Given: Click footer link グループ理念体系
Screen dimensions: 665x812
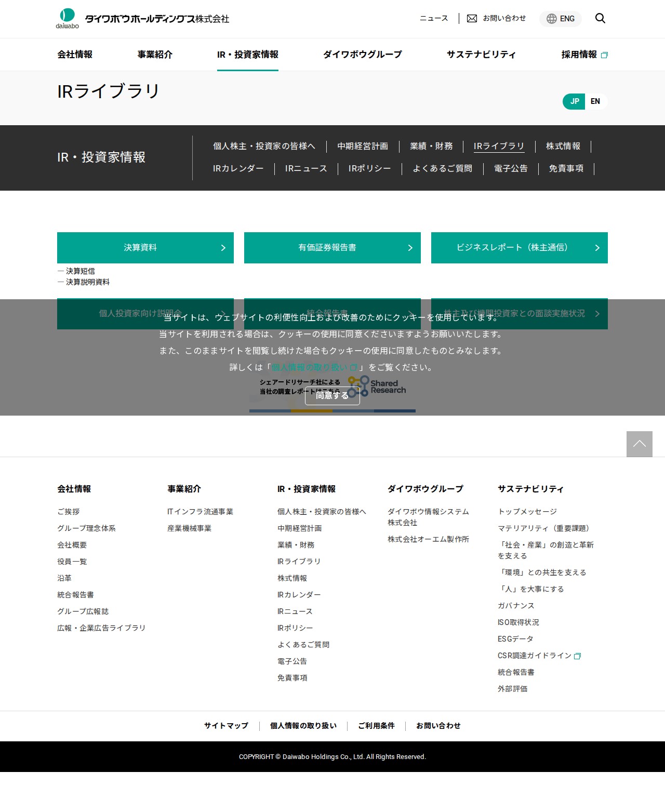Looking at the screenshot, I should pos(86,528).
